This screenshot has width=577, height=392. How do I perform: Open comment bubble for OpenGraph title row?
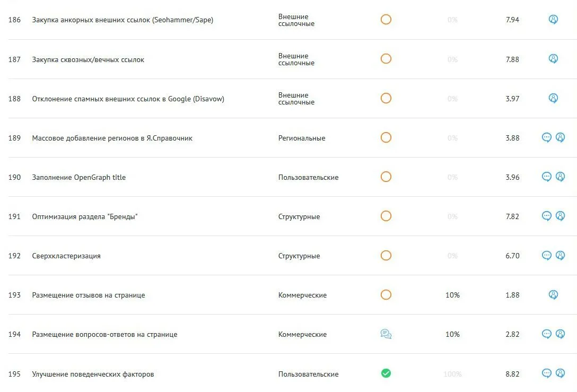tap(546, 177)
